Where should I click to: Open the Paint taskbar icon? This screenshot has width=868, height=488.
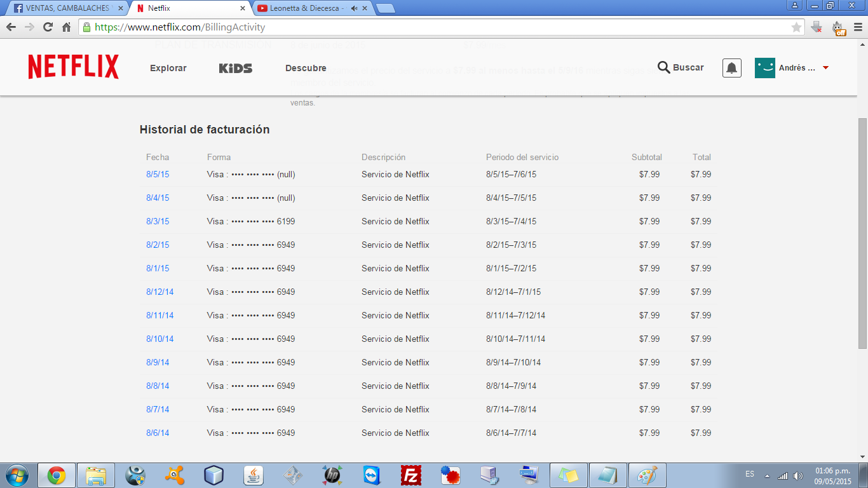(647, 475)
